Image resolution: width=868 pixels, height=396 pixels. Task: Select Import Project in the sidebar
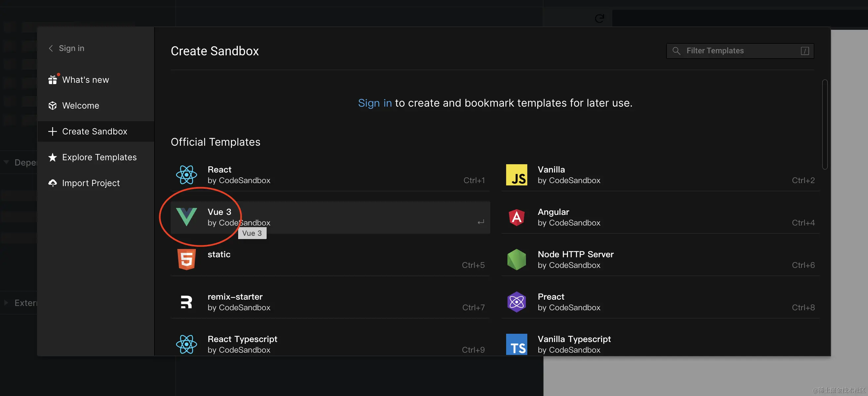91,183
